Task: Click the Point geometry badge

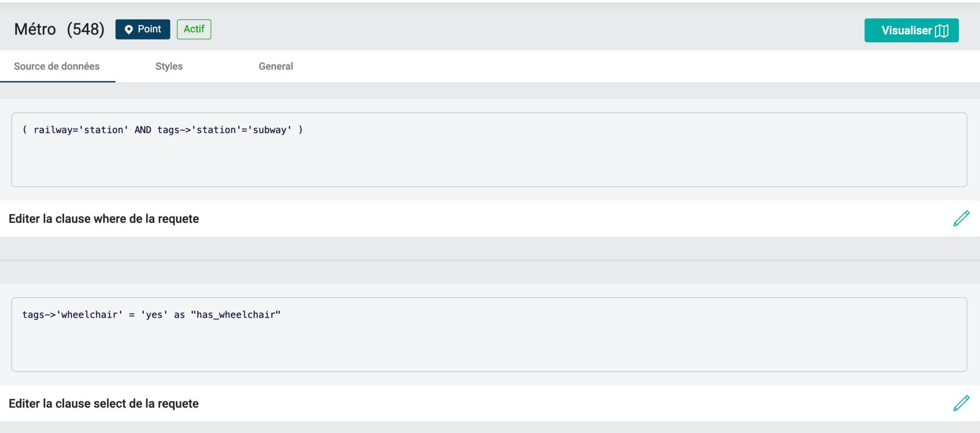Action: click(142, 29)
